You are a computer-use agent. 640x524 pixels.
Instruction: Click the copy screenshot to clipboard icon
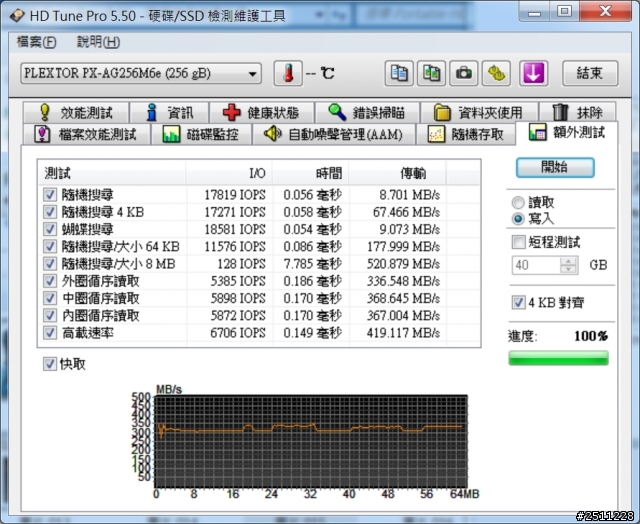coord(431,73)
